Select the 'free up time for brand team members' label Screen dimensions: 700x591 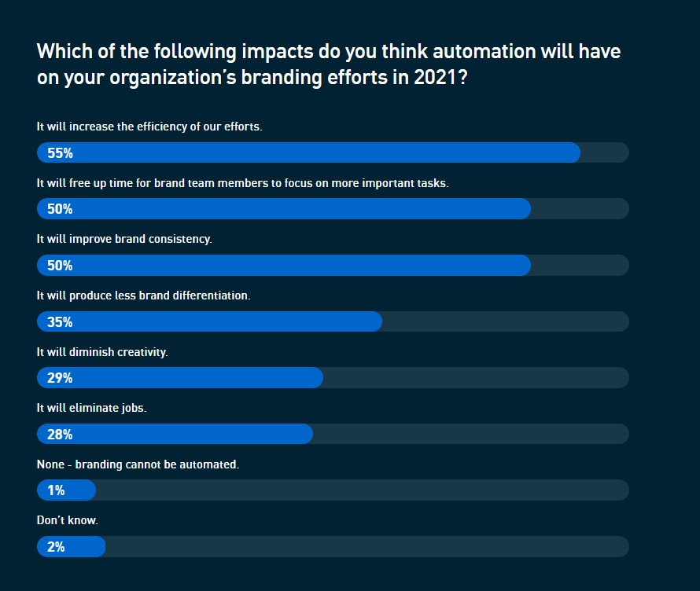(242, 182)
